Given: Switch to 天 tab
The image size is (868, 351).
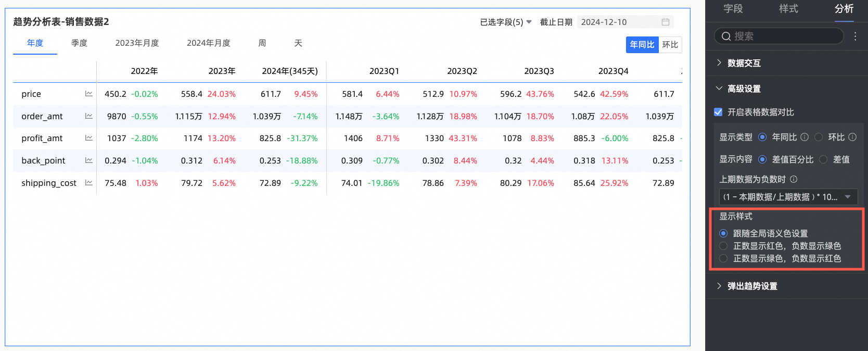Looking at the screenshot, I should tap(298, 43).
